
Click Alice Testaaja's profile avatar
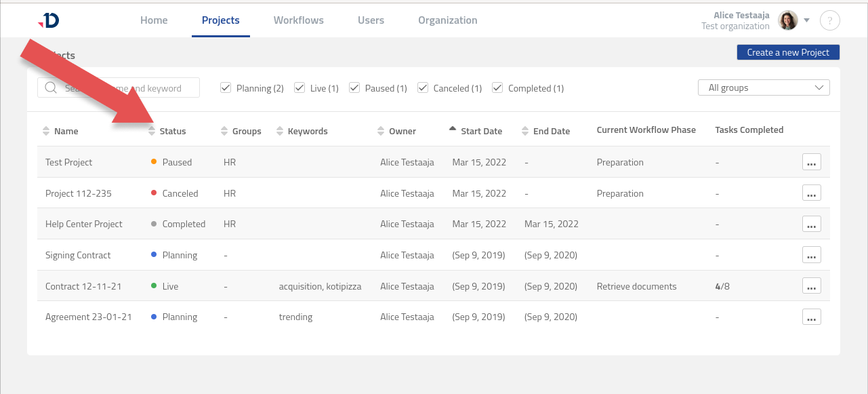pyautogui.click(x=787, y=20)
